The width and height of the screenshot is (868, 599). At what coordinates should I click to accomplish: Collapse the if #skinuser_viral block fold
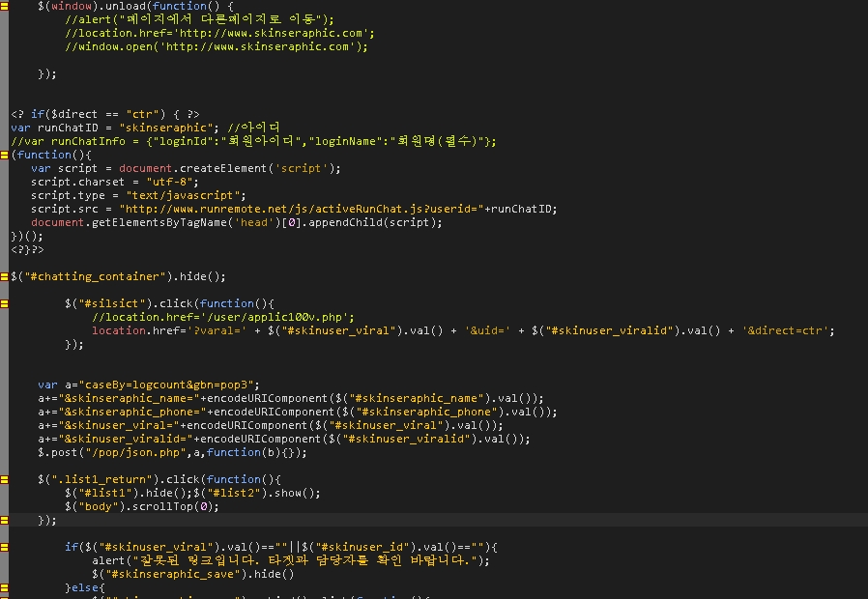pyautogui.click(x=5, y=547)
